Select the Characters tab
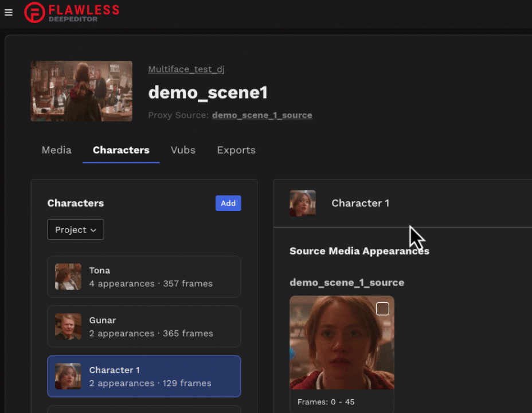Image resolution: width=532 pixels, height=413 pixels. click(x=121, y=150)
